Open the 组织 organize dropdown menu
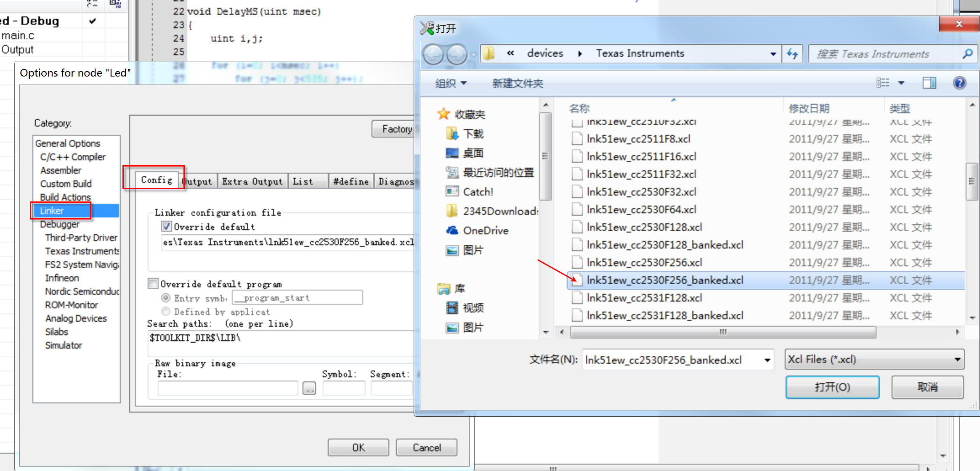 (451, 83)
